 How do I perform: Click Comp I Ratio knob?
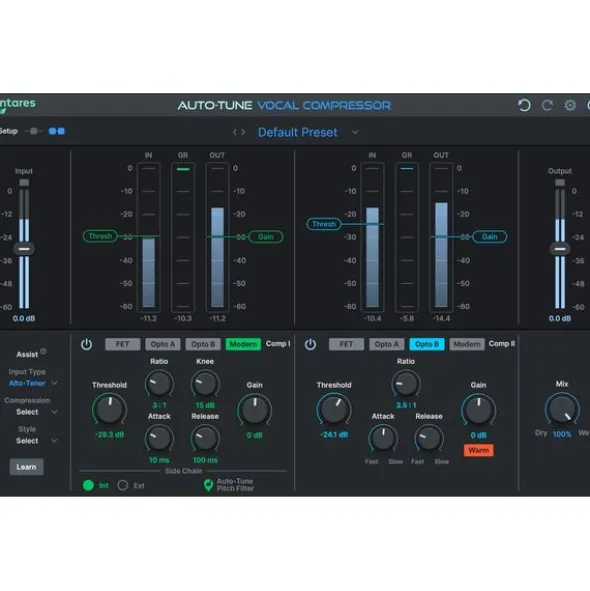(x=159, y=384)
